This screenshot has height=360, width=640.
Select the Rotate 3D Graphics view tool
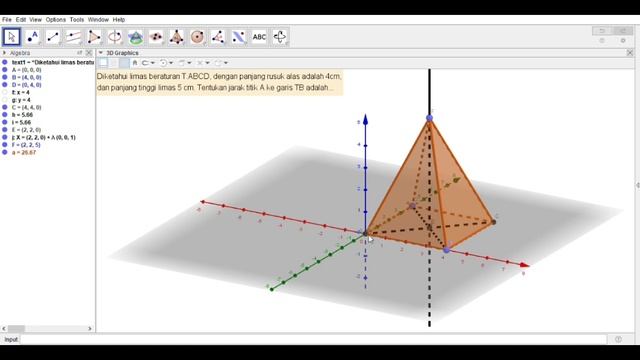tap(280, 37)
